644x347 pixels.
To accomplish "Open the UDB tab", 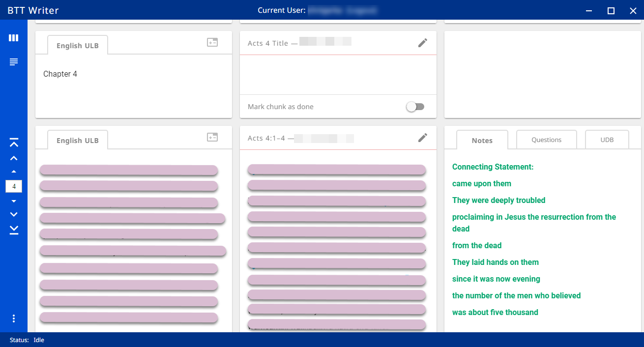I will [607, 140].
